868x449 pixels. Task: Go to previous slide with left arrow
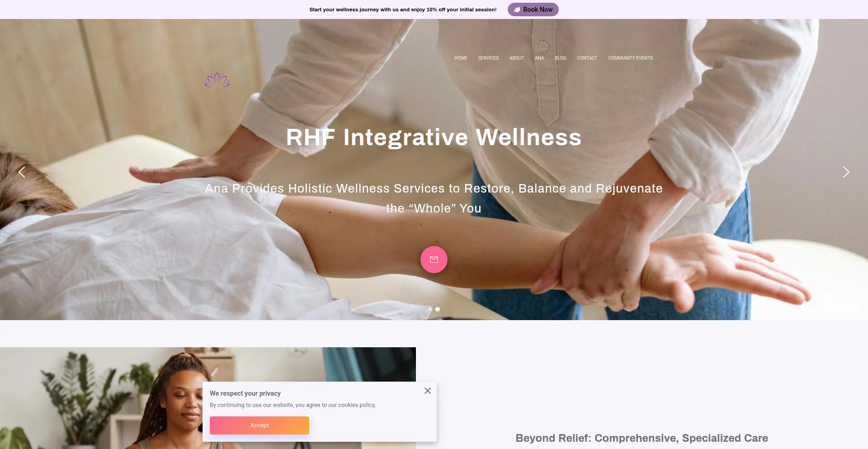[x=22, y=172]
